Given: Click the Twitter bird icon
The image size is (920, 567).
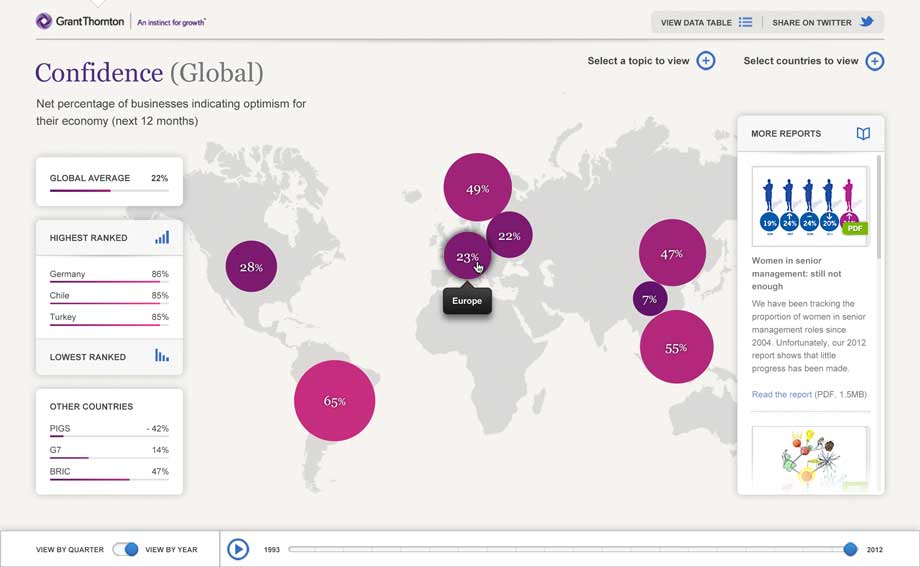Looking at the screenshot, I should click(867, 22).
